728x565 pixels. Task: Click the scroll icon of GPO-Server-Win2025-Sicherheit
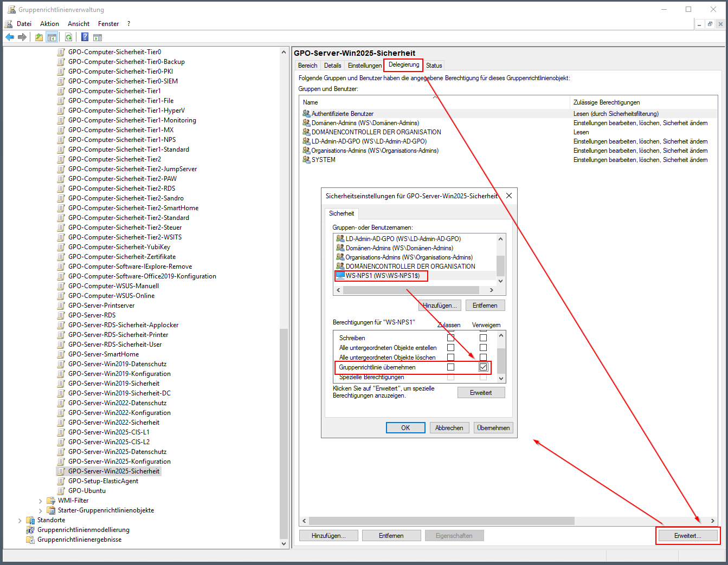tap(61, 471)
